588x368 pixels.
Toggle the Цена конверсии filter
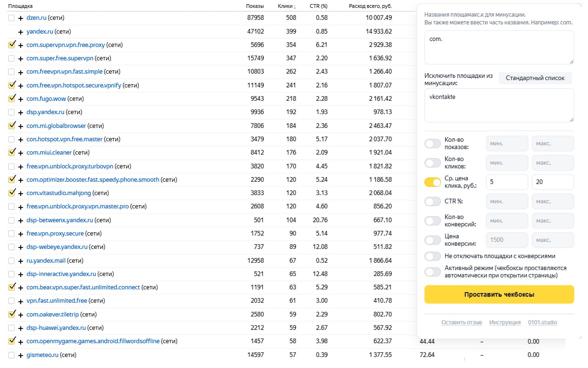click(x=433, y=240)
